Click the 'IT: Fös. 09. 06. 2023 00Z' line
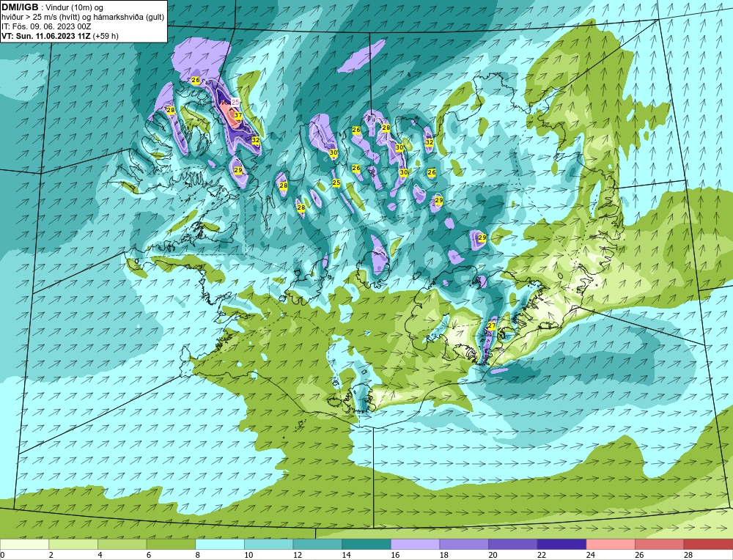 (46, 26)
